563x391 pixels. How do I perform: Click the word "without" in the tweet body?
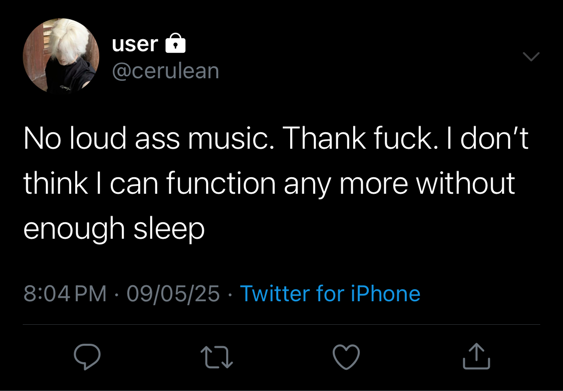point(465,183)
